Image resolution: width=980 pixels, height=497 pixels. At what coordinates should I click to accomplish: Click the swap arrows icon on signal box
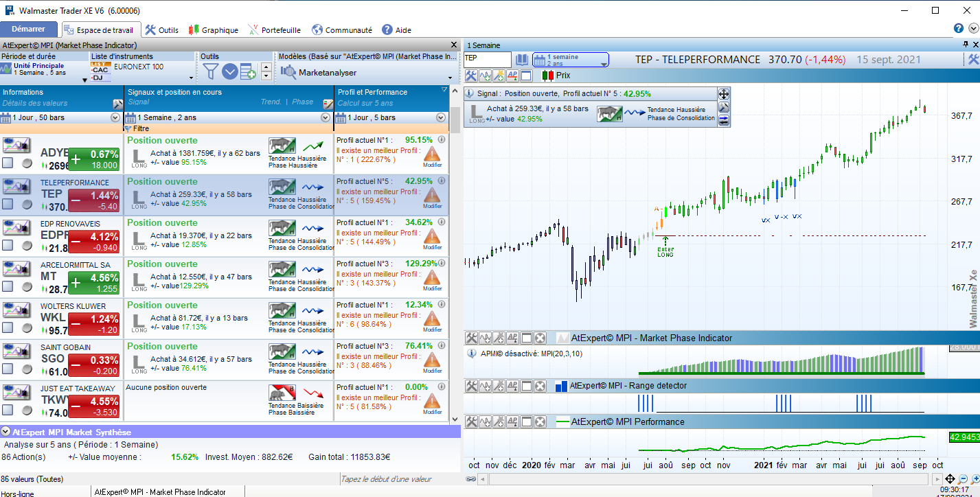[x=723, y=119]
